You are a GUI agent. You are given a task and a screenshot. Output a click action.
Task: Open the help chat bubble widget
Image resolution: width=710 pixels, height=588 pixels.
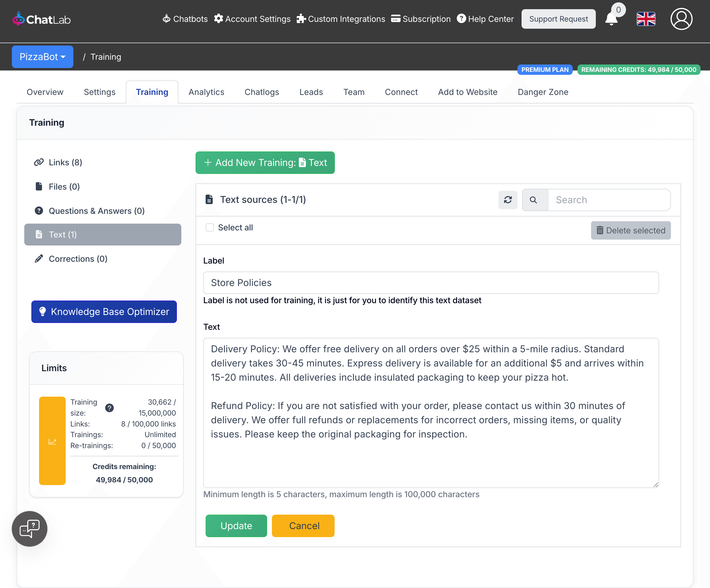(29, 528)
